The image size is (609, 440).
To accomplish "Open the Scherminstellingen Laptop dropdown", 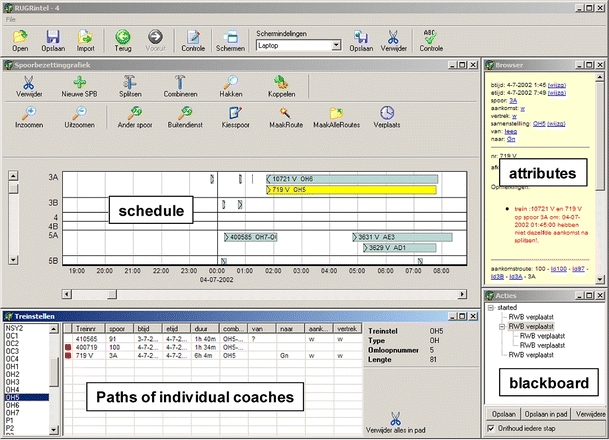I will tap(336, 45).
